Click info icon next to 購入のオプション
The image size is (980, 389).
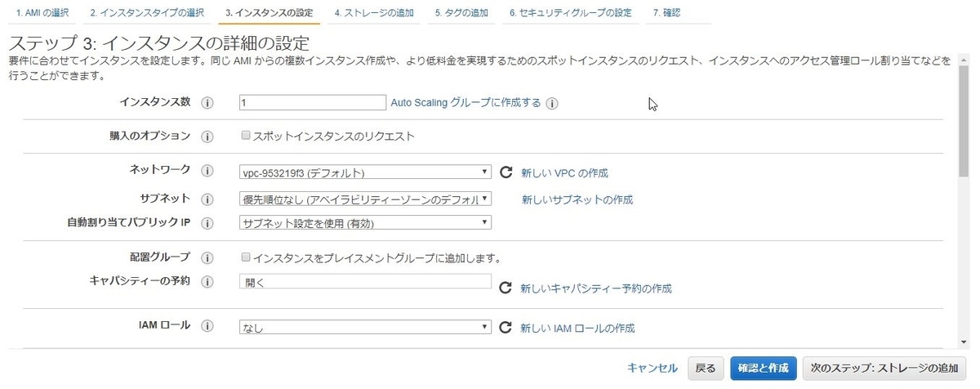[207, 136]
